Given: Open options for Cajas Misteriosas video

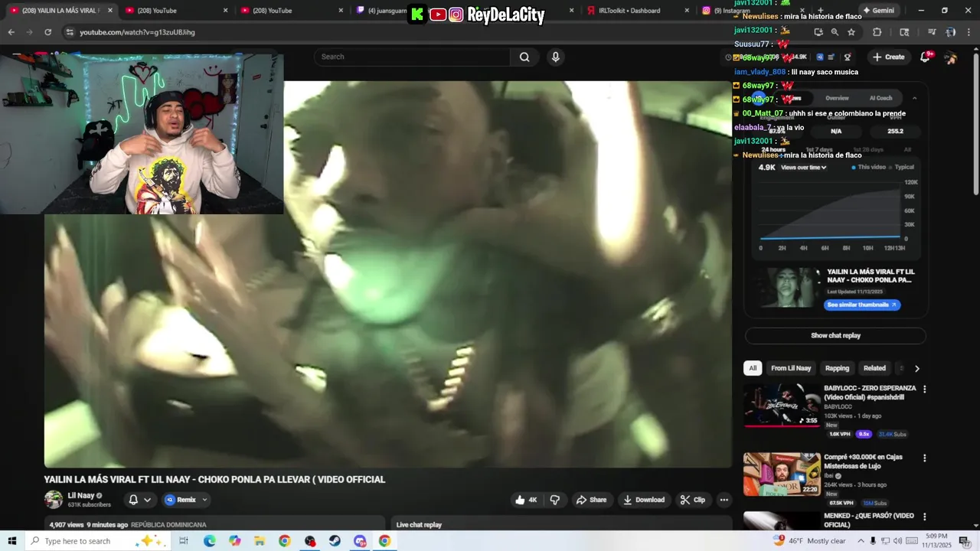Looking at the screenshot, I should coord(924,458).
